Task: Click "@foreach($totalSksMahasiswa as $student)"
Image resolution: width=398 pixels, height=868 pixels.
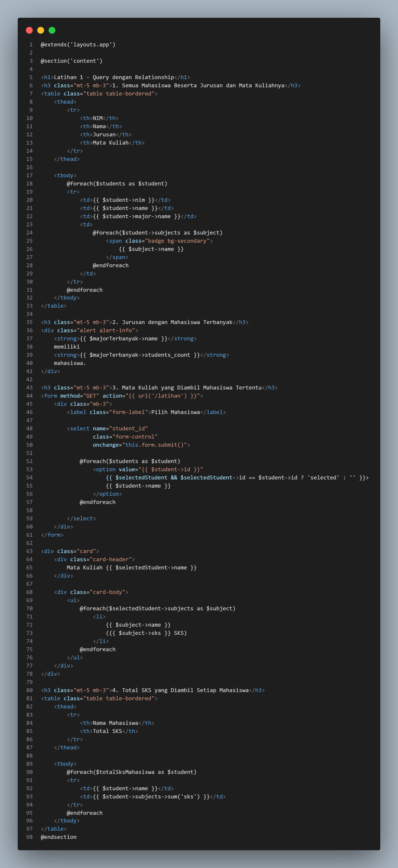Action: [131, 772]
